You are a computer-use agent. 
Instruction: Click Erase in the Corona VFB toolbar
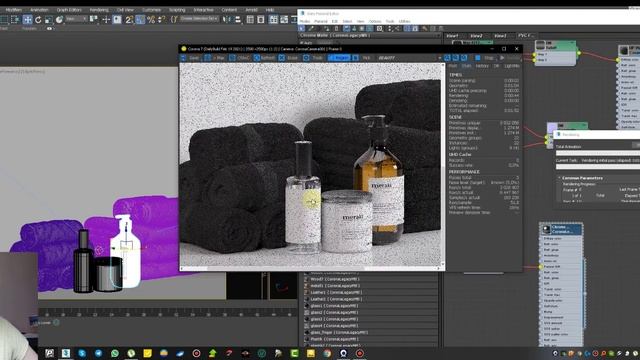pyautogui.click(x=289, y=58)
